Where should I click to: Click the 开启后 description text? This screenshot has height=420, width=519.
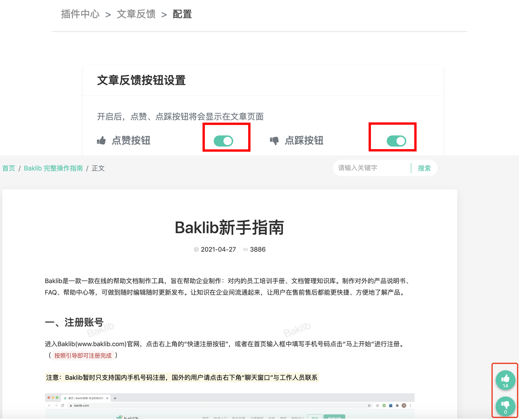point(180,117)
